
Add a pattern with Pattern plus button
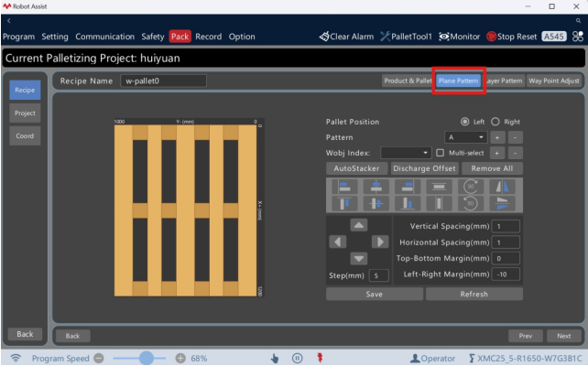pyautogui.click(x=497, y=137)
